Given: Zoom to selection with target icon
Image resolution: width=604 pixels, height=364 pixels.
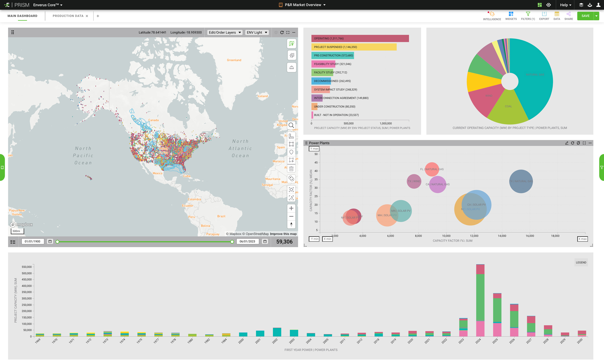Looking at the screenshot, I should coord(291,189).
